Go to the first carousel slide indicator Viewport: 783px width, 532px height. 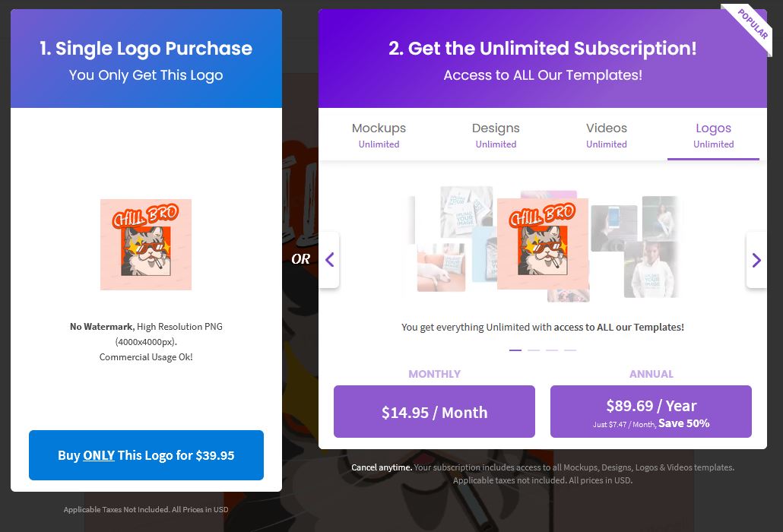pyautogui.click(x=515, y=350)
